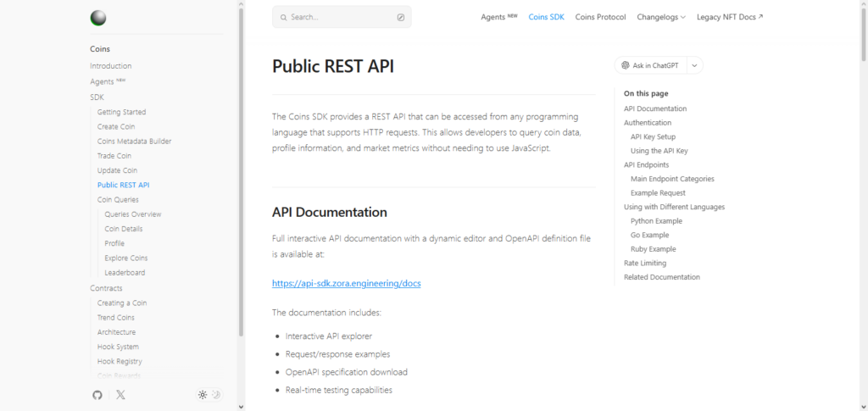
Task: Click the ChatGPT logo icon
Action: (626, 65)
